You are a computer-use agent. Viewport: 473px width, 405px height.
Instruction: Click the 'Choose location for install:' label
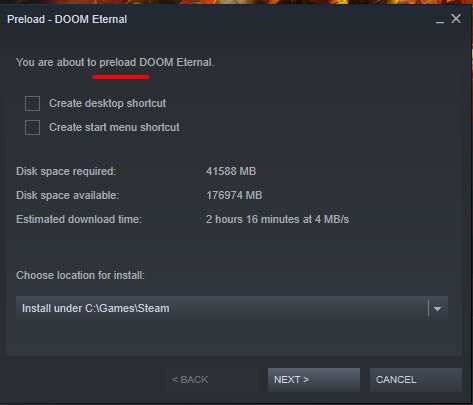pyautogui.click(x=80, y=275)
